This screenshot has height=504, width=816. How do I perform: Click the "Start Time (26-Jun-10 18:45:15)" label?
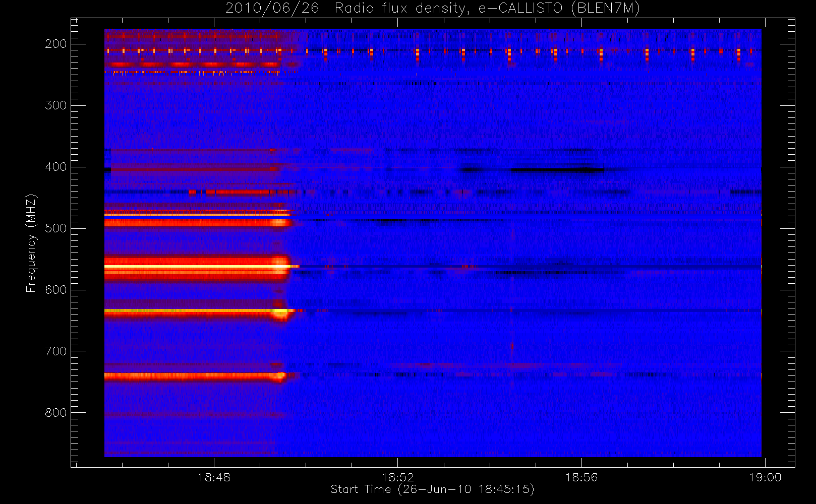click(x=432, y=489)
